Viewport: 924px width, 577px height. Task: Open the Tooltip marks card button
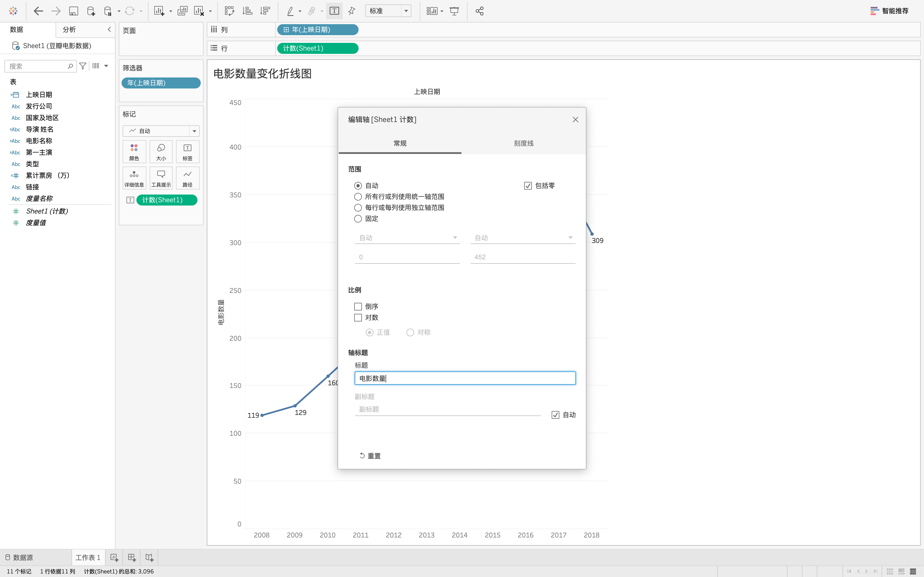coord(161,178)
